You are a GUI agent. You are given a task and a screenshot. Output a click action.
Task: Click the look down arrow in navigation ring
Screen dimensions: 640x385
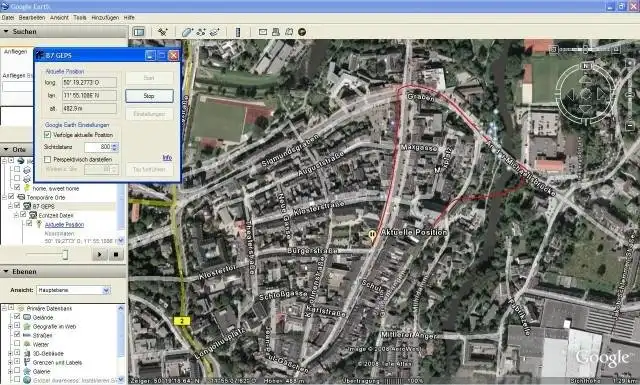[586, 109]
